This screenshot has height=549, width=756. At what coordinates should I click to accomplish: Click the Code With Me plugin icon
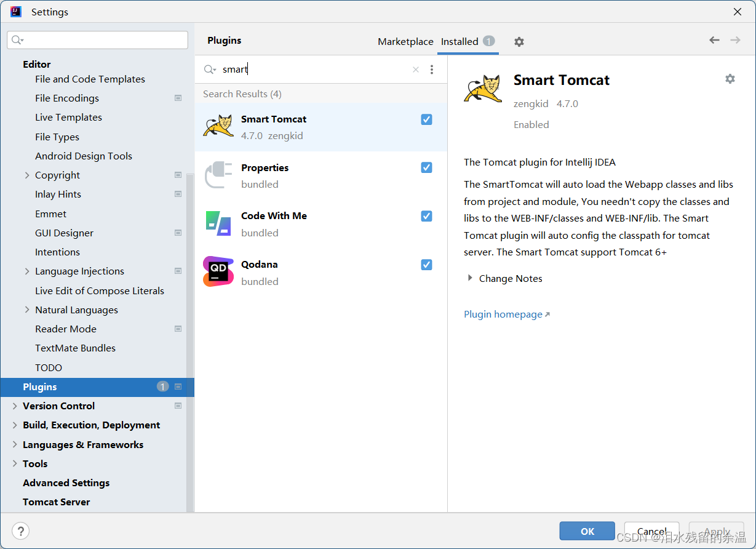pyautogui.click(x=218, y=223)
